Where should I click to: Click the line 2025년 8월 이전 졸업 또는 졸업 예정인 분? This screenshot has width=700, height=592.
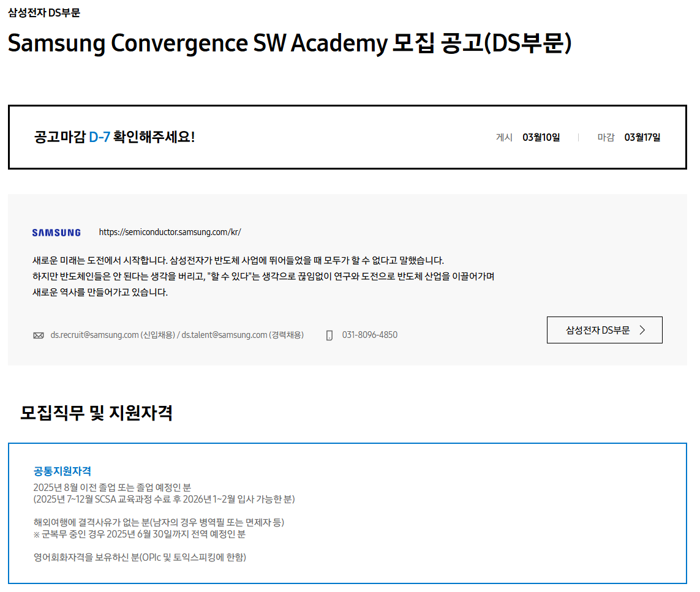(x=112, y=487)
